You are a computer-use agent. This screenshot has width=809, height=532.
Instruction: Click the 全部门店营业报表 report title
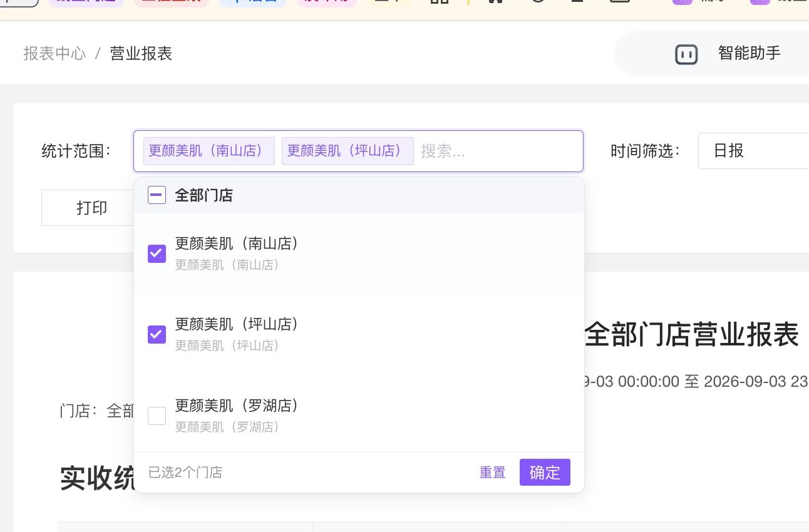692,334
